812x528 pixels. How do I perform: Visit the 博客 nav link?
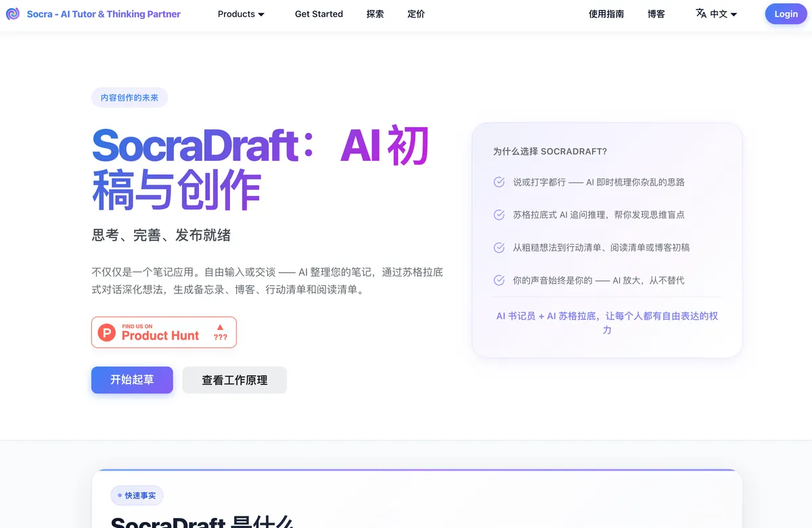[x=656, y=14]
